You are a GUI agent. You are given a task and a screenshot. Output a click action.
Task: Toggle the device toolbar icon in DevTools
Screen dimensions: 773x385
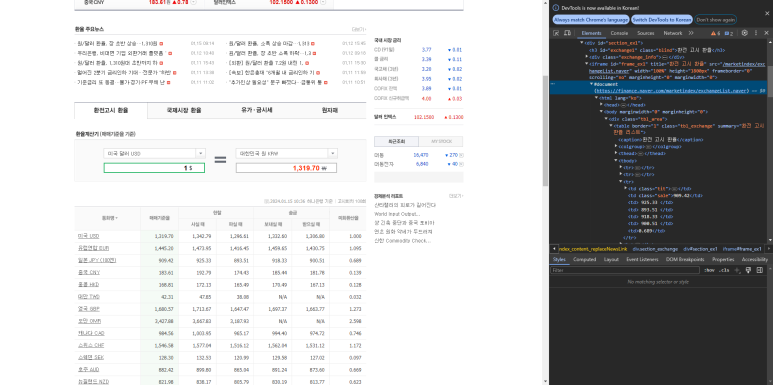(x=567, y=33)
